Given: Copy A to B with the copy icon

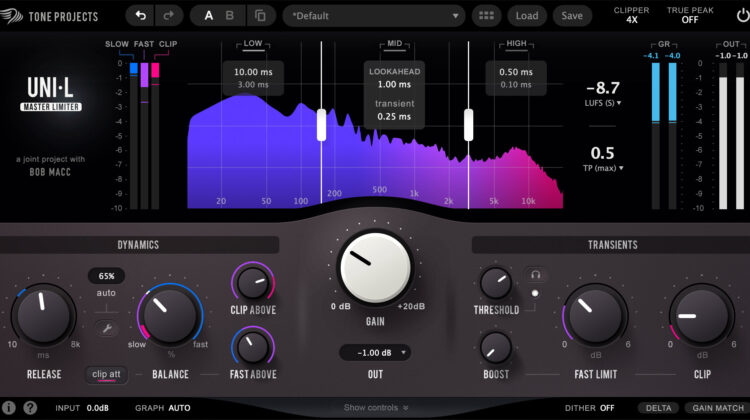Looking at the screenshot, I should (x=260, y=16).
